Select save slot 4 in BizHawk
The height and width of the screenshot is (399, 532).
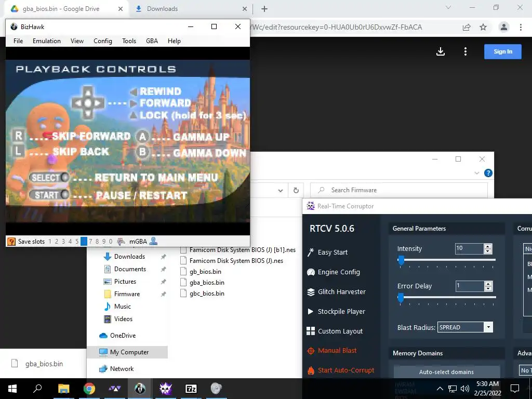[x=70, y=242]
